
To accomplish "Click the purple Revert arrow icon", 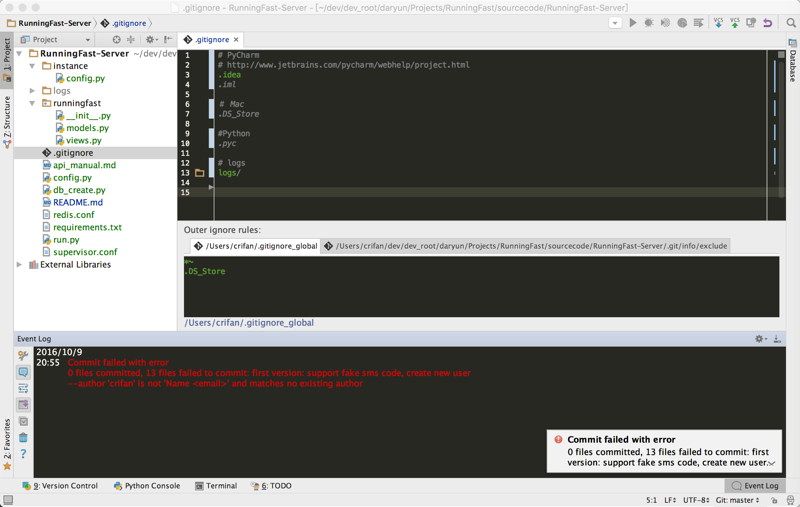I will click(767, 22).
